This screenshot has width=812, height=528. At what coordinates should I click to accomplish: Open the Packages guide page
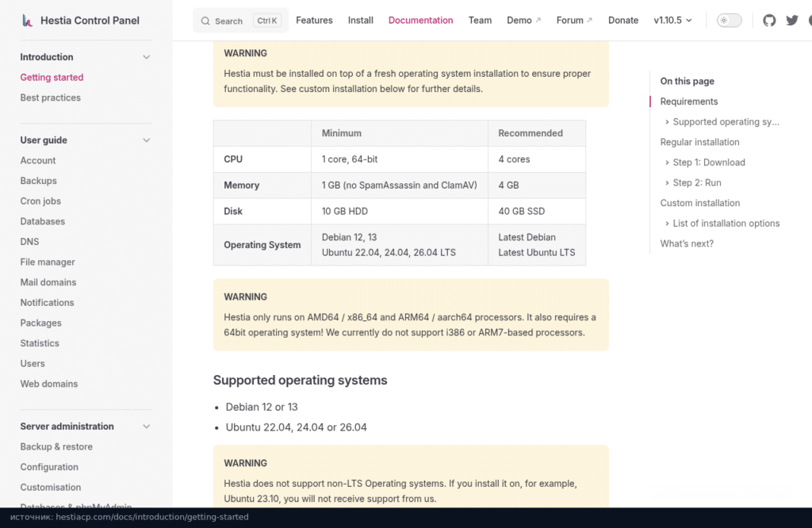41,323
